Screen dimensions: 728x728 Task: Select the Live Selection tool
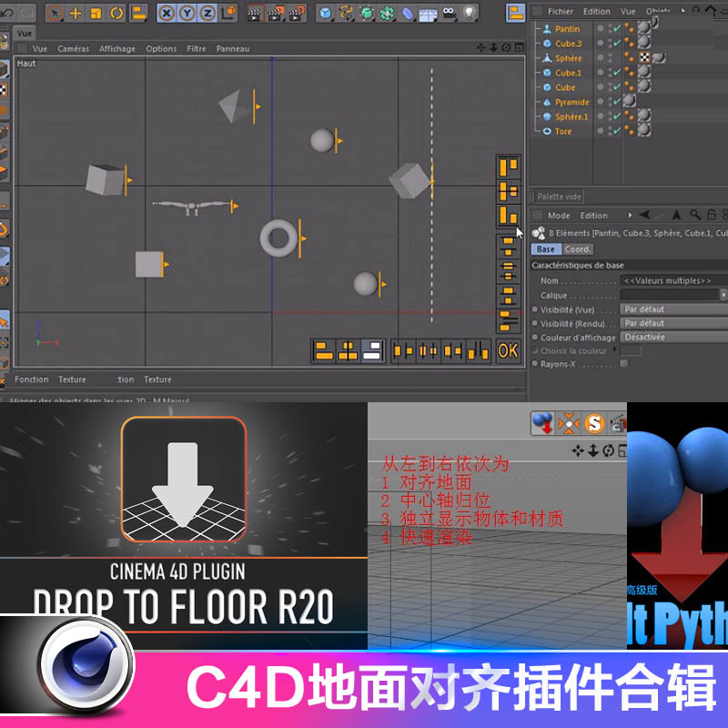click(55, 13)
